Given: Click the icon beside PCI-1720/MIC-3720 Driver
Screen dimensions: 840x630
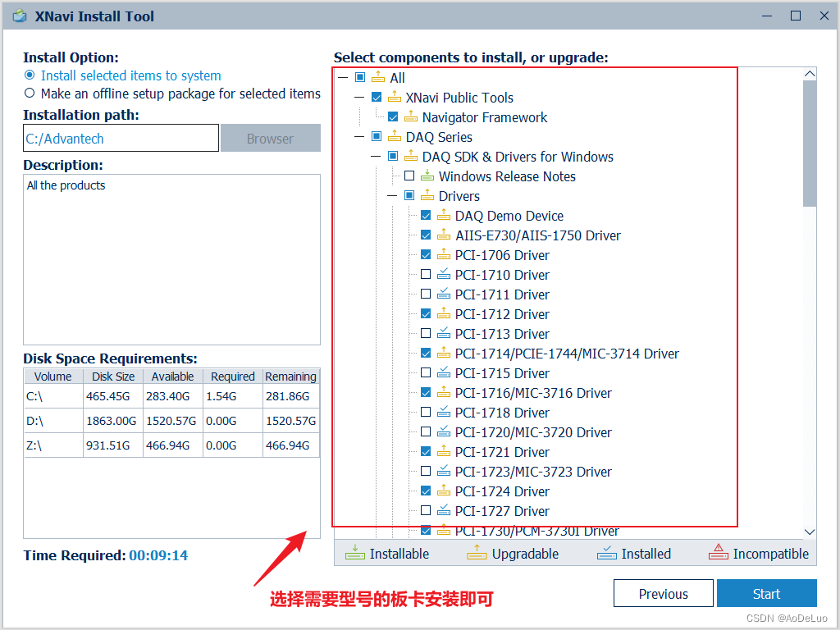Looking at the screenshot, I should (x=444, y=431).
